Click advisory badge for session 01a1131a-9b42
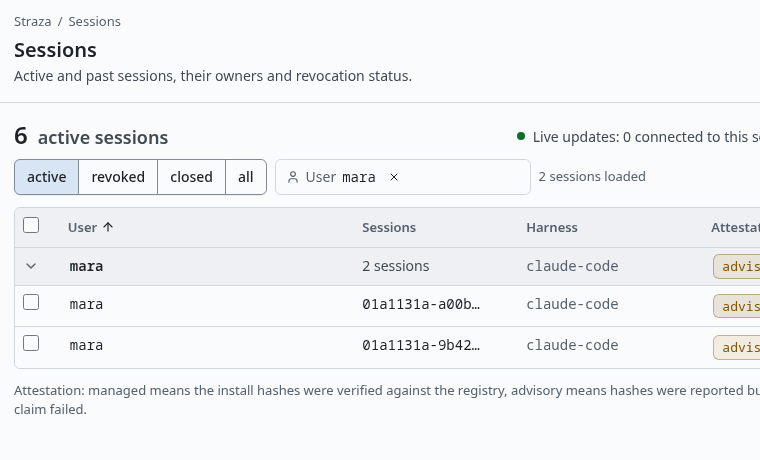 (x=736, y=347)
